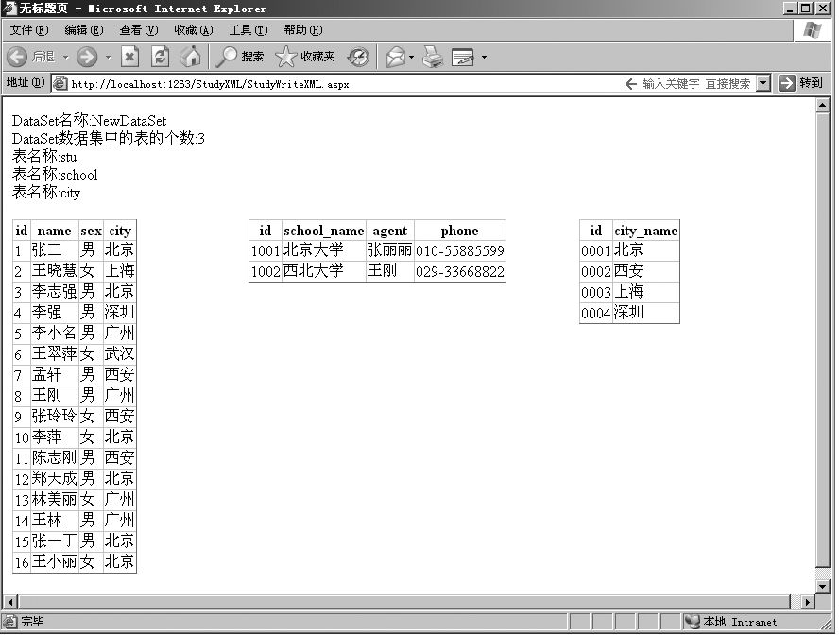840x635 pixels.
Task: Open the Search (搜索) toolbar button
Action: pos(239,57)
